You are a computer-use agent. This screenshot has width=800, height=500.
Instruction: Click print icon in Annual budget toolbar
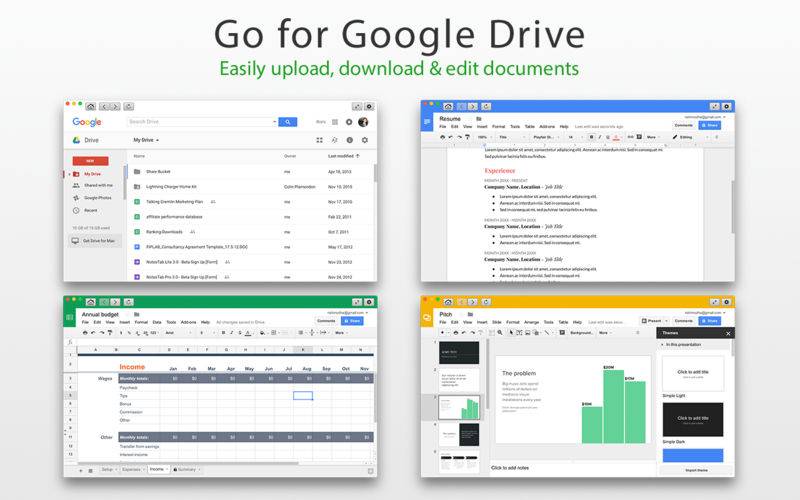pyautogui.click(x=85, y=333)
